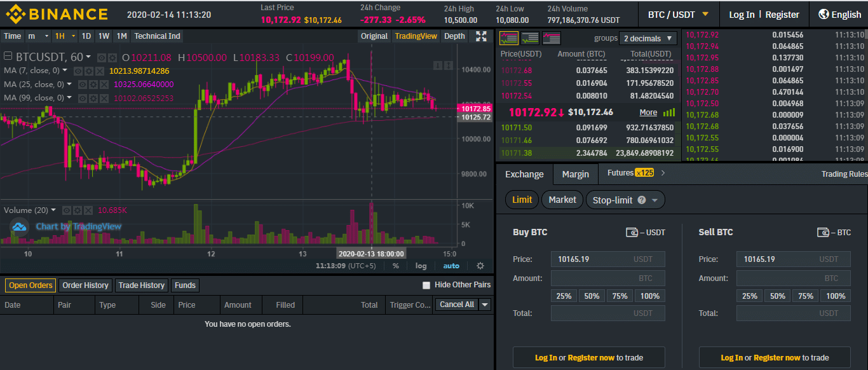Open chart settings gear at bottom right
The image size is (868, 370).
[x=480, y=266]
